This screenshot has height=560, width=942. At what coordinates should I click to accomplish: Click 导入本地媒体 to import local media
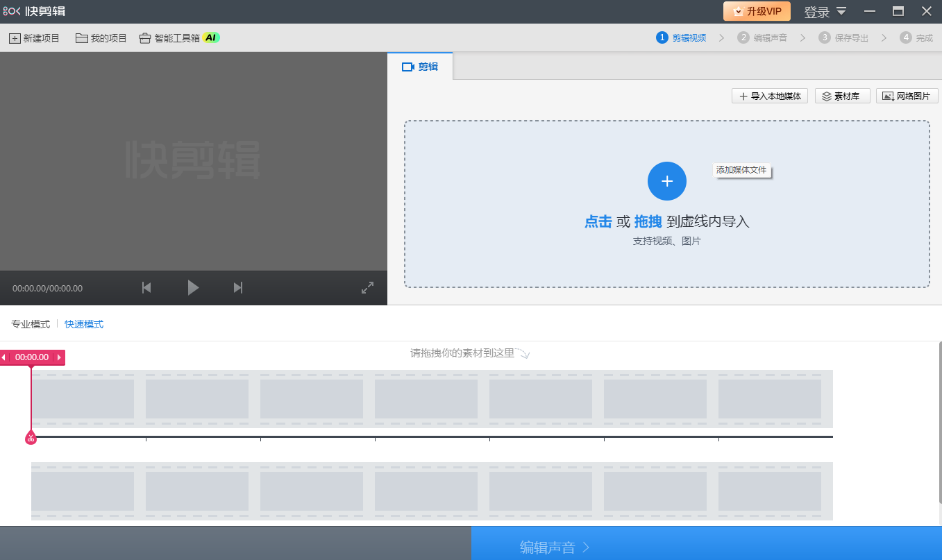[770, 96]
